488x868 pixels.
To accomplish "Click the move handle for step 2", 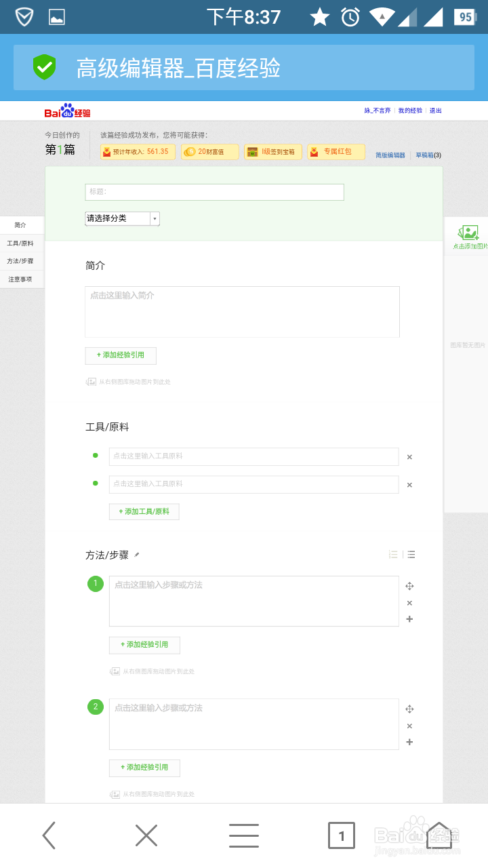I will tap(409, 709).
